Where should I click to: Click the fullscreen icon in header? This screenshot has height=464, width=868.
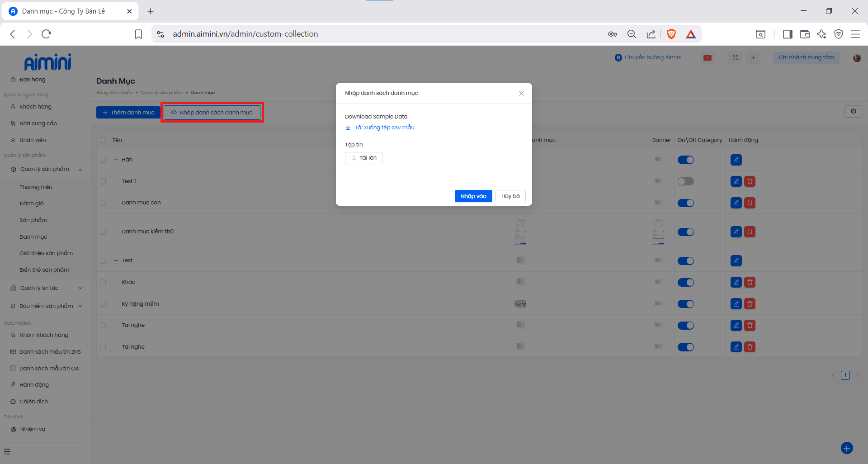coord(735,57)
